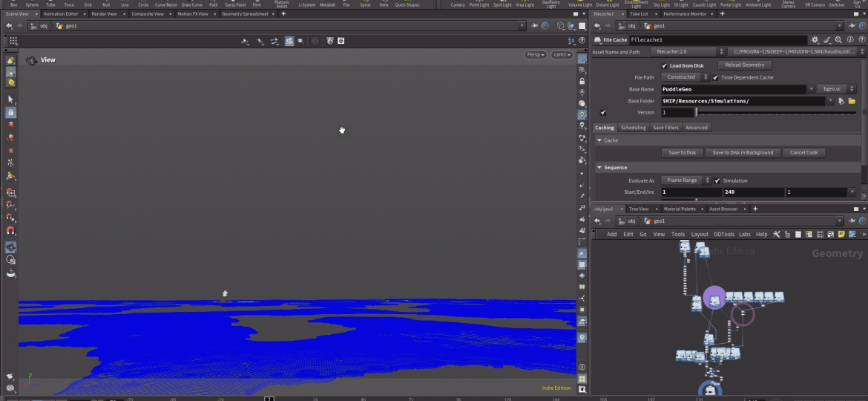Screen dimensions: 868x401
Task: Open file chooser folder icon for Base Folder
Action: coord(852,101)
